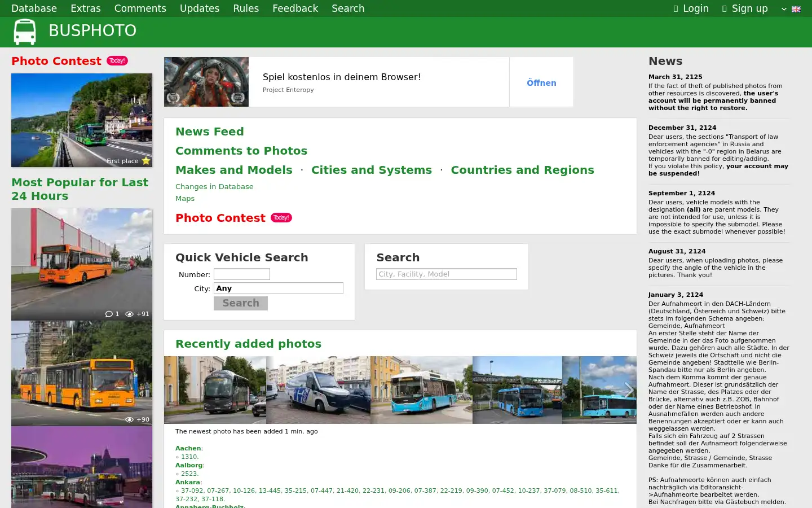Open the white minibus recent photo thumbnail
The image size is (812, 508).
(319, 390)
